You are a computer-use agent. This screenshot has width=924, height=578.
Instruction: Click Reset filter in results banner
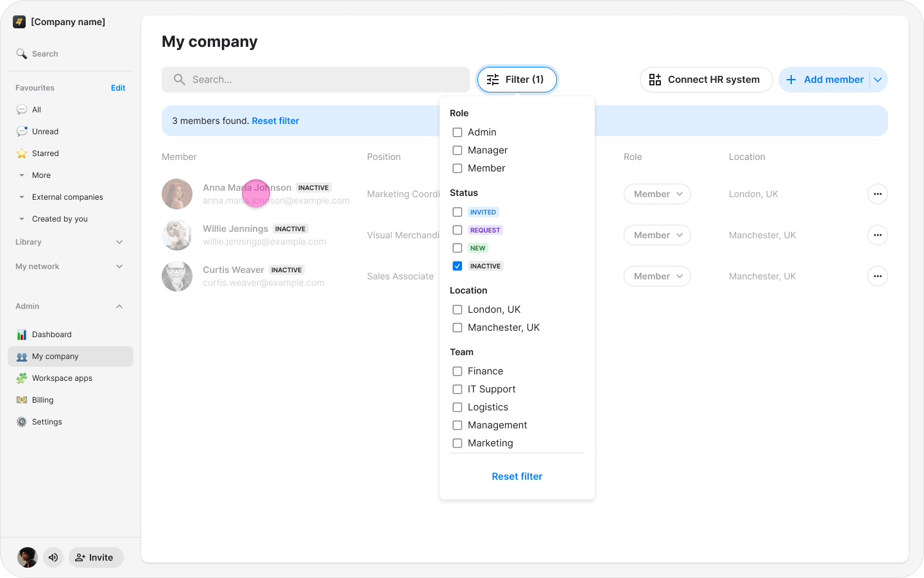[x=275, y=121]
